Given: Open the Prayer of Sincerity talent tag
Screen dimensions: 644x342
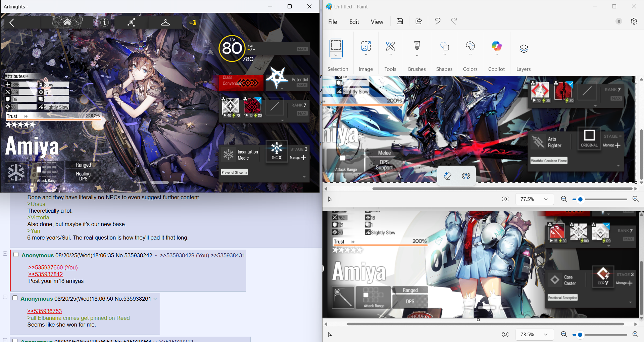Looking at the screenshot, I should (x=234, y=172).
